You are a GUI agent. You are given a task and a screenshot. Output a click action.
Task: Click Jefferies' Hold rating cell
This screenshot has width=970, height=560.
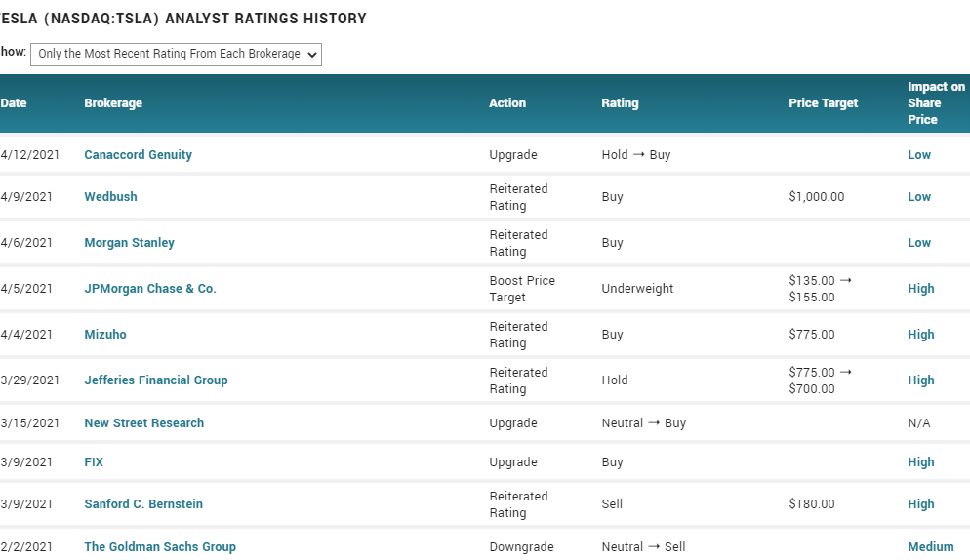point(614,380)
